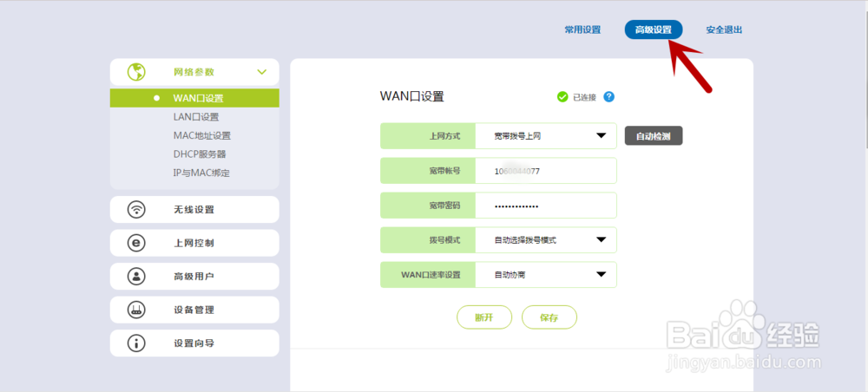The width and height of the screenshot is (868, 392).
Task: Collapse the 网络参数 chevron
Action: [x=262, y=72]
